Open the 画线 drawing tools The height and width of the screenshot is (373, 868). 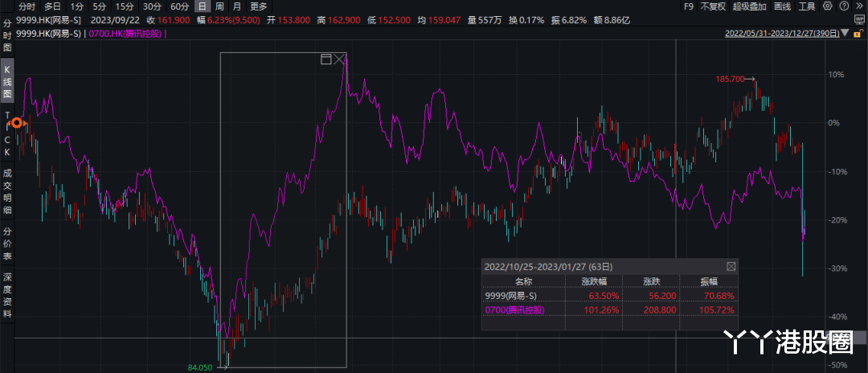[x=783, y=6]
